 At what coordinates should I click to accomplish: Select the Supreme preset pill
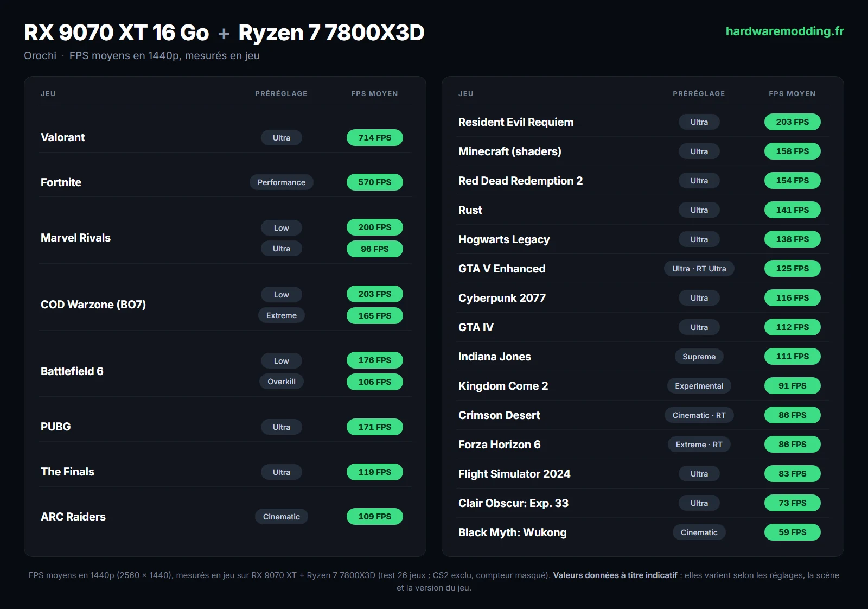699,357
